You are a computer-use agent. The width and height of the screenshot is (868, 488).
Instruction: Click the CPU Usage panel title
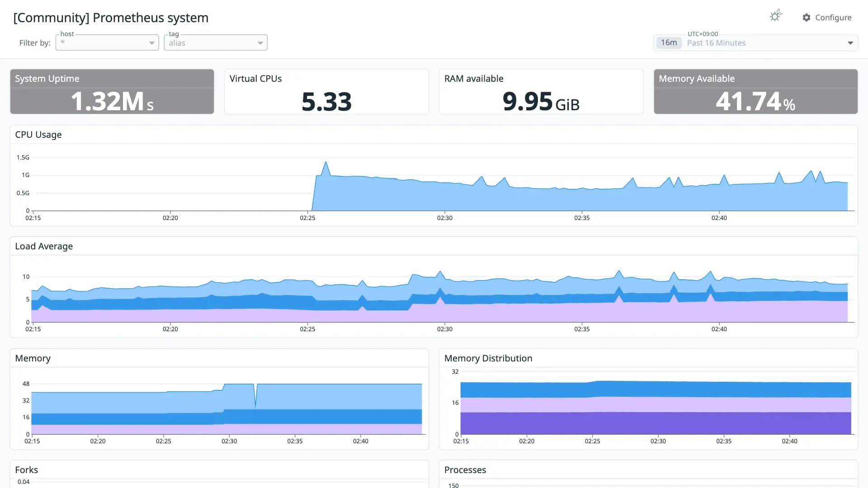pyautogui.click(x=38, y=135)
